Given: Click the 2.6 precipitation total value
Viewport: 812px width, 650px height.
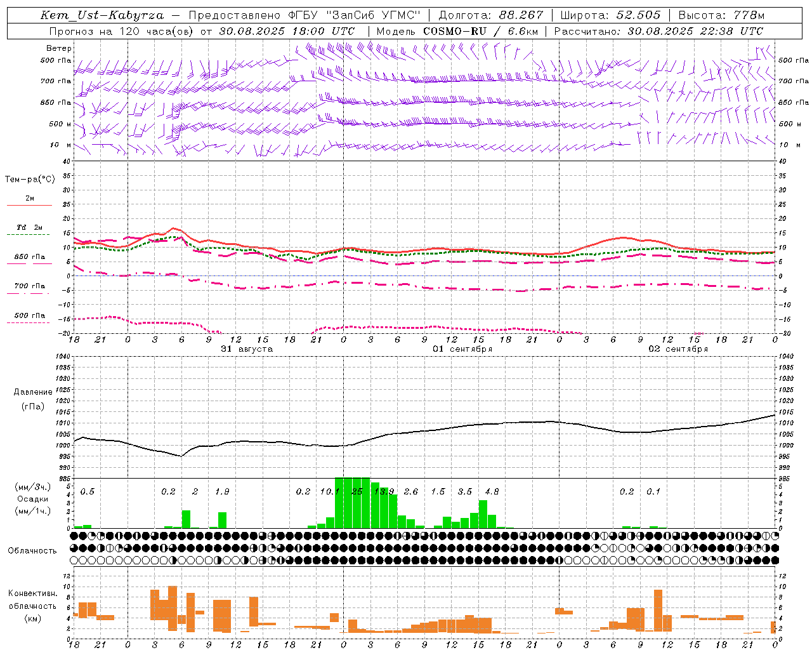Looking at the screenshot, I should [x=411, y=491].
